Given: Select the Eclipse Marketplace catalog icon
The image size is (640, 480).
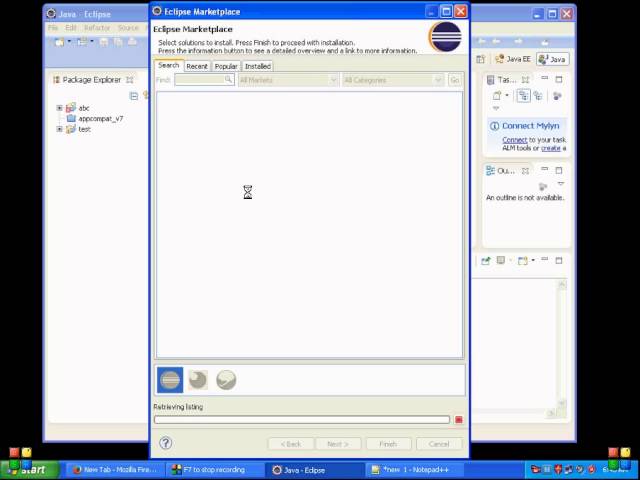Looking at the screenshot, I should click(x=170, y=380).
